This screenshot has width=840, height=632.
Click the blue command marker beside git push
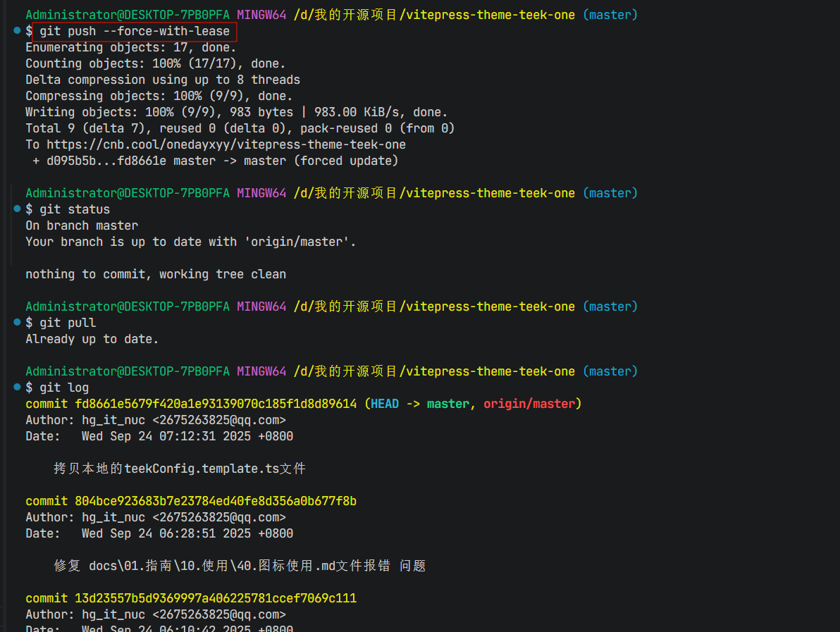[x=16, y=31]
